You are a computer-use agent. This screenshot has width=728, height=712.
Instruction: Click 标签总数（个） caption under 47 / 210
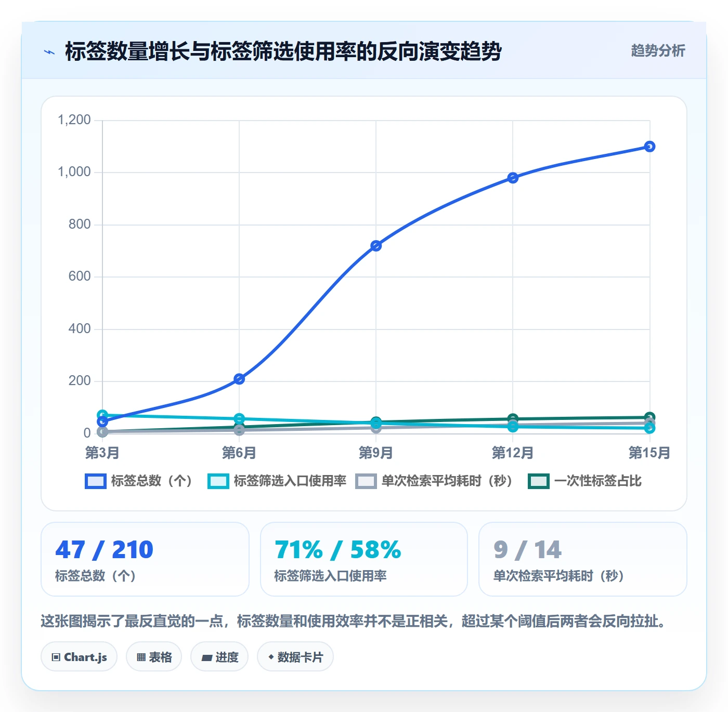pyautogui.click(x=96, y=576)
